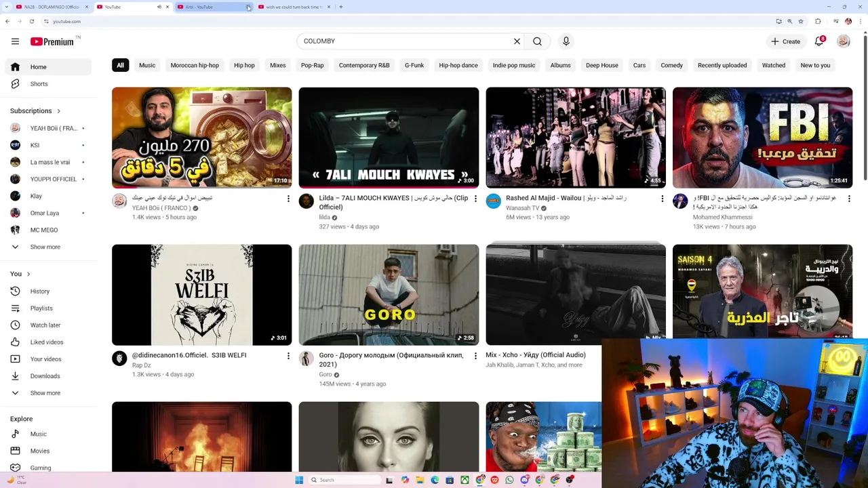Open options menu for Rashed Al Majid video
This screenshot has height=488, width=868.
[663, 199]
